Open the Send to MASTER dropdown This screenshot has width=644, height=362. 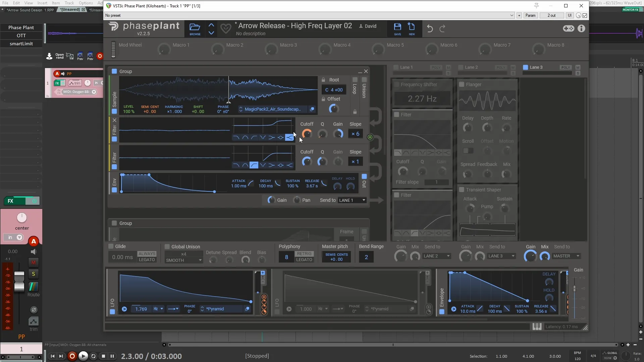coord(566,256)
